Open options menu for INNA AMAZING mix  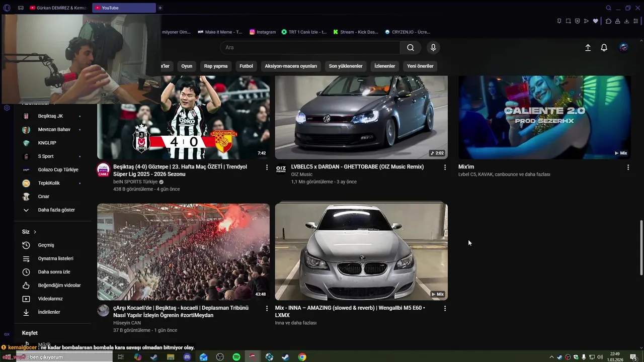point(445,308)
